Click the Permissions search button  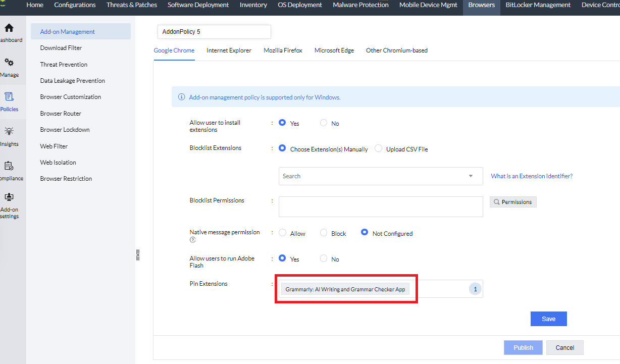pyautogui.click(x=513, y=202)
